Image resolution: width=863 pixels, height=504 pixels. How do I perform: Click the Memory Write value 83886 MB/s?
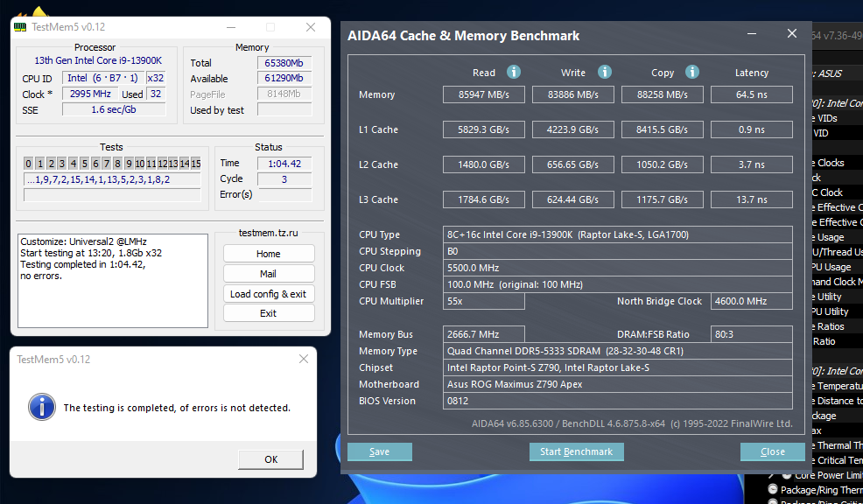coord(573,94)
